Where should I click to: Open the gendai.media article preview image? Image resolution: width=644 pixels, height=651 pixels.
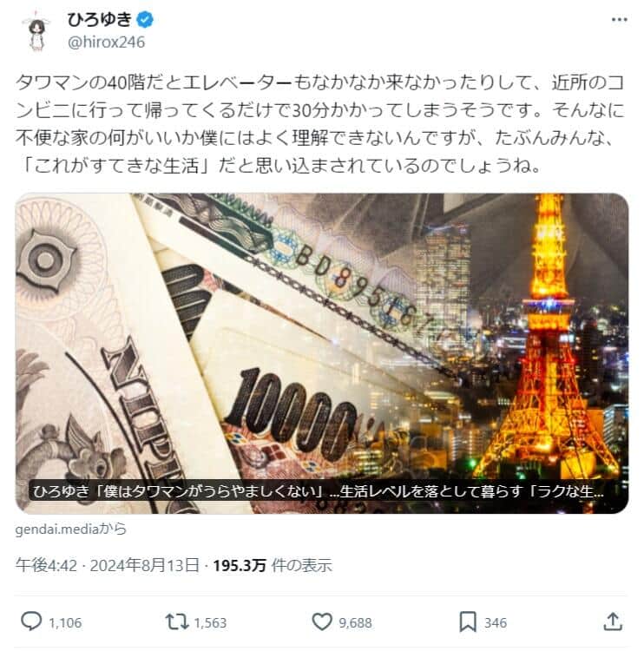tap(322, 353)
